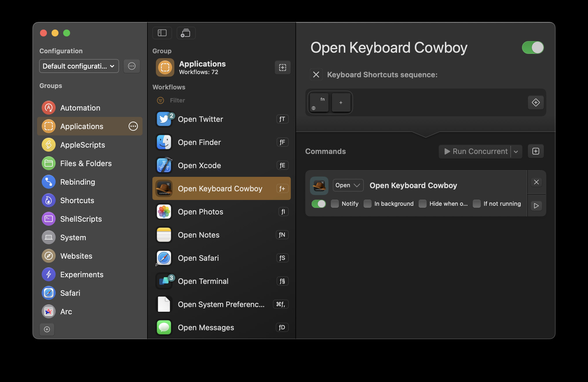588x382 pixels.
Task: Click the add command plus button
Action: 536,151
